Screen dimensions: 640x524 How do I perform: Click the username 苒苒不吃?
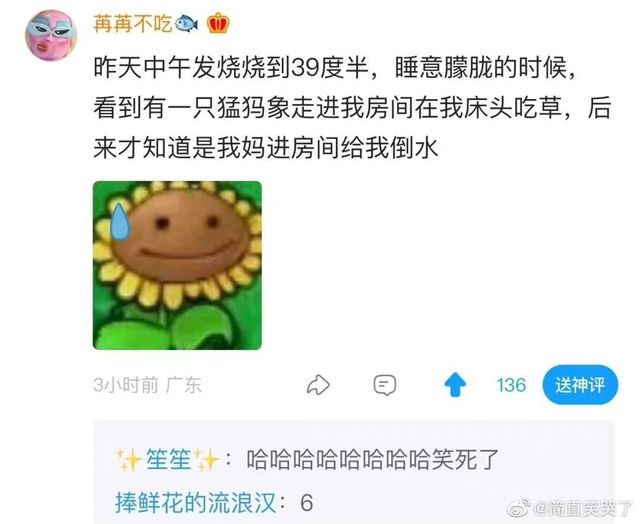coord(133,23)
